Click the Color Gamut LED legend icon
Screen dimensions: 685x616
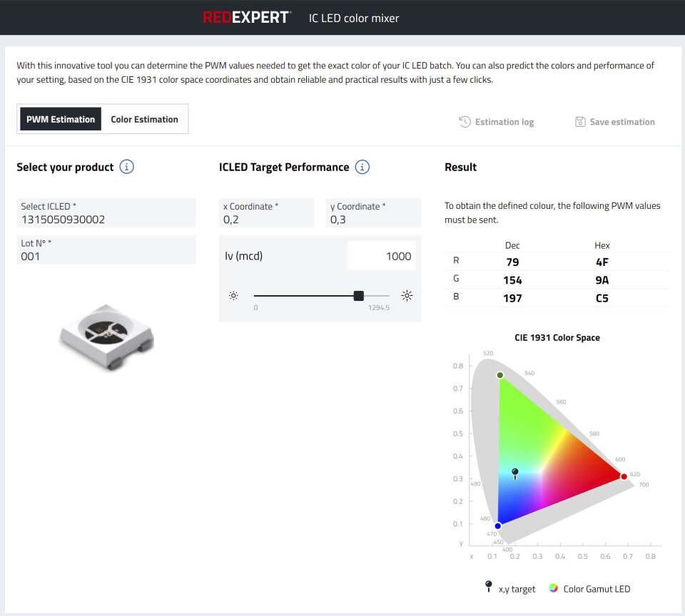[x=553, y=588]
